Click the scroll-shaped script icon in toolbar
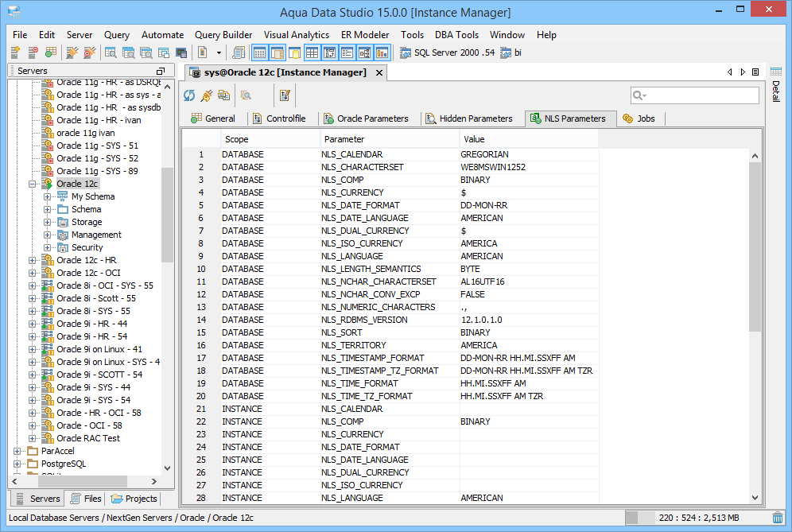 pyautogui.click(x=239, y=52)
